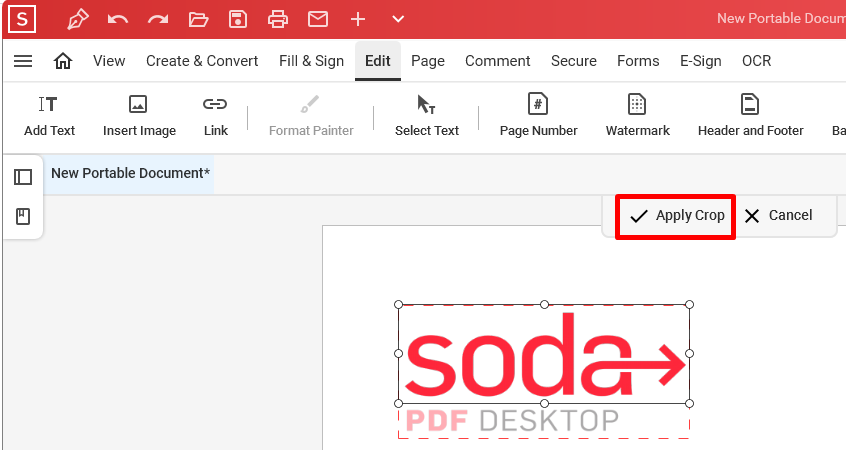Undo the last action
The width and height of the screenshot is (846, 450).
pos(118,20)
